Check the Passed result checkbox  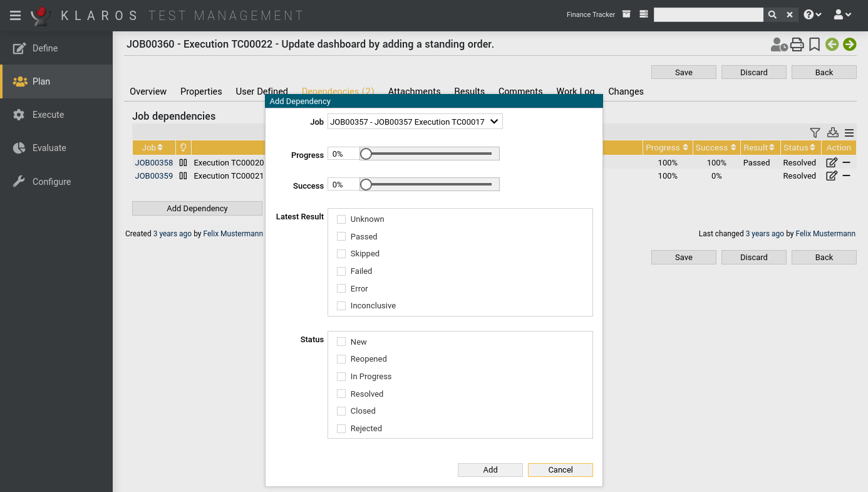coord(341,236)
